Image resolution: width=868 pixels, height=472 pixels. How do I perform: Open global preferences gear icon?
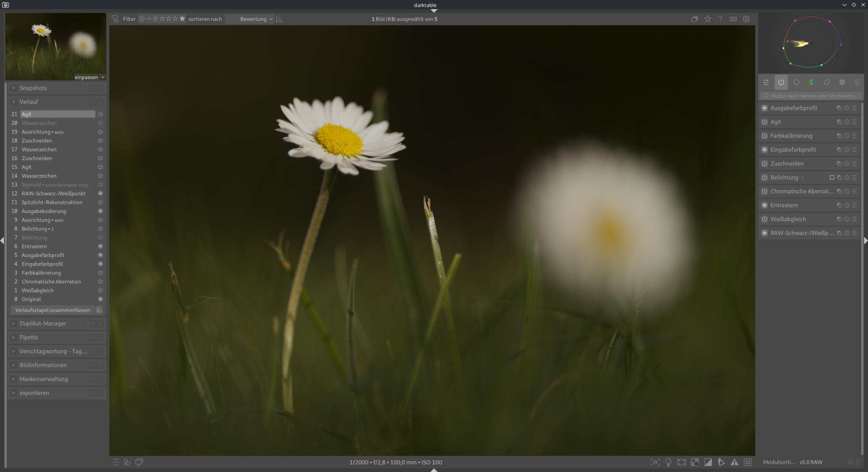point(746,19)
